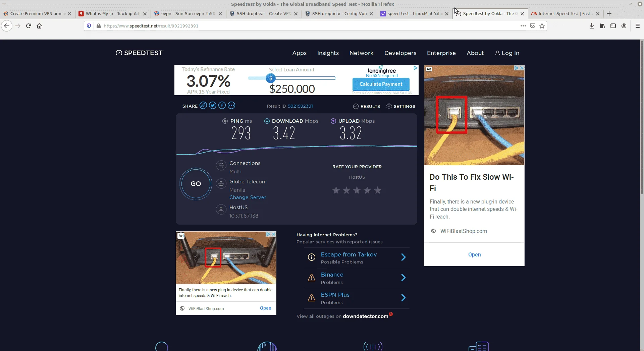The height and width of the screenshot is (351, 644).
Task: Open tracking protection shield in address bar
Action: click(x=89, y=26)
